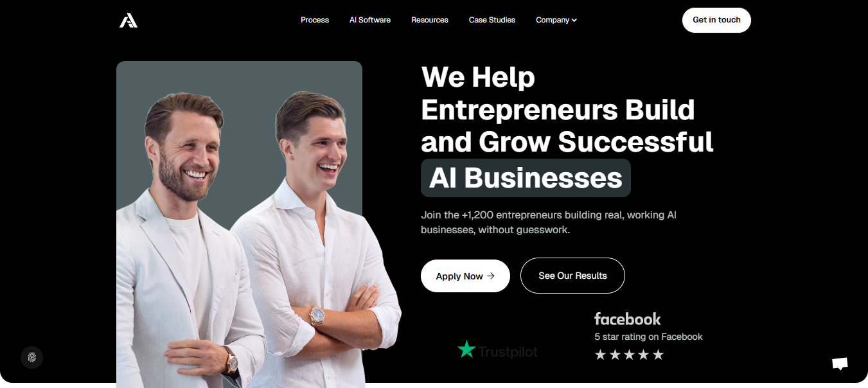Click the first rating star under Facebook
The image size is (868, 388).
pos(600,355)
